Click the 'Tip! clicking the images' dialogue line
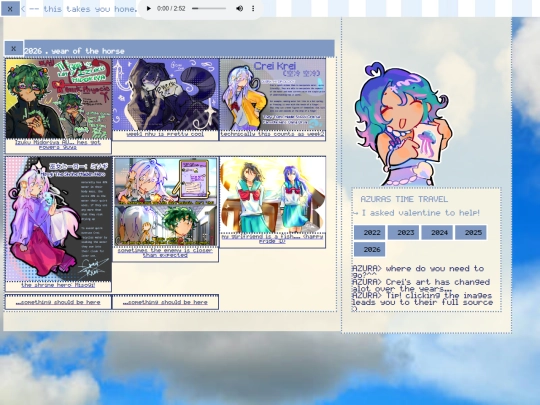Screen dimensions: 540x405 coord(422,301)
